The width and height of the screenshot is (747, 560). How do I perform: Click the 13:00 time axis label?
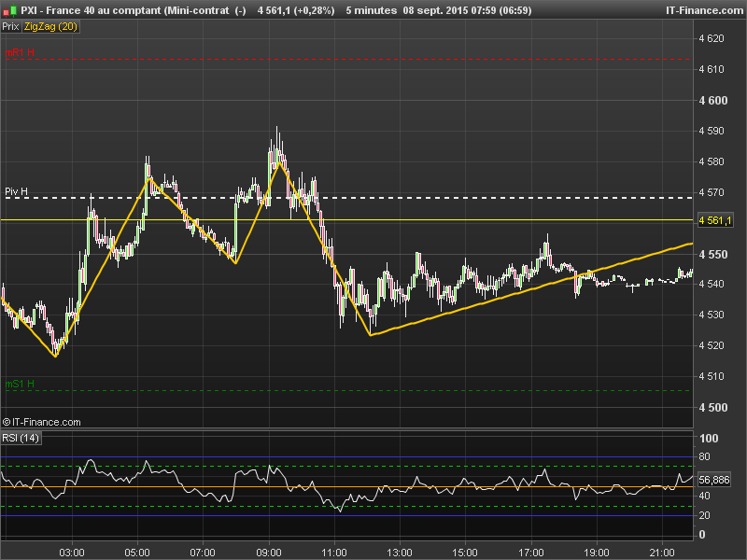pyautogui.click(x=400, y=553)
